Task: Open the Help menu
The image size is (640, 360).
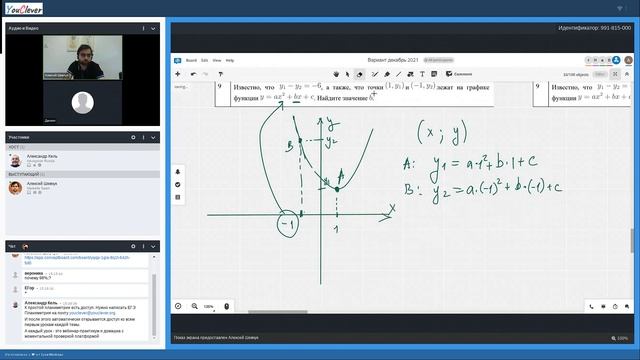Action: [x=230, y=60]
